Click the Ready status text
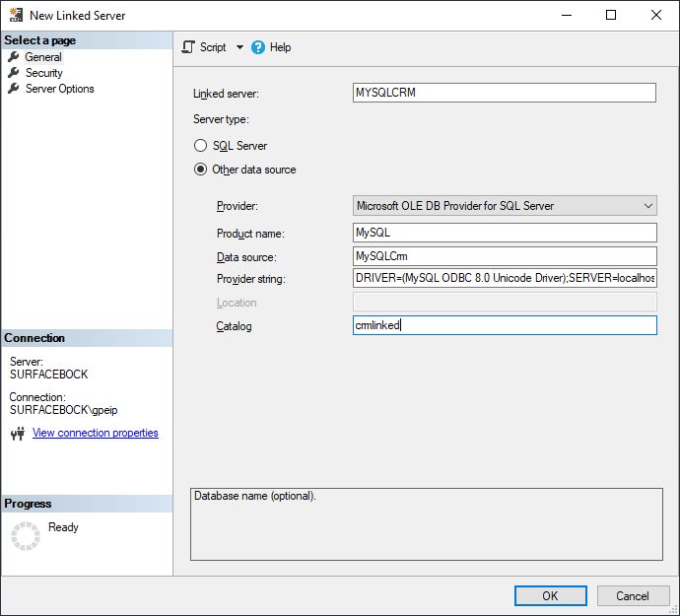Image resolution: width=680 pixels, height=616 pixels. (63, 527)
